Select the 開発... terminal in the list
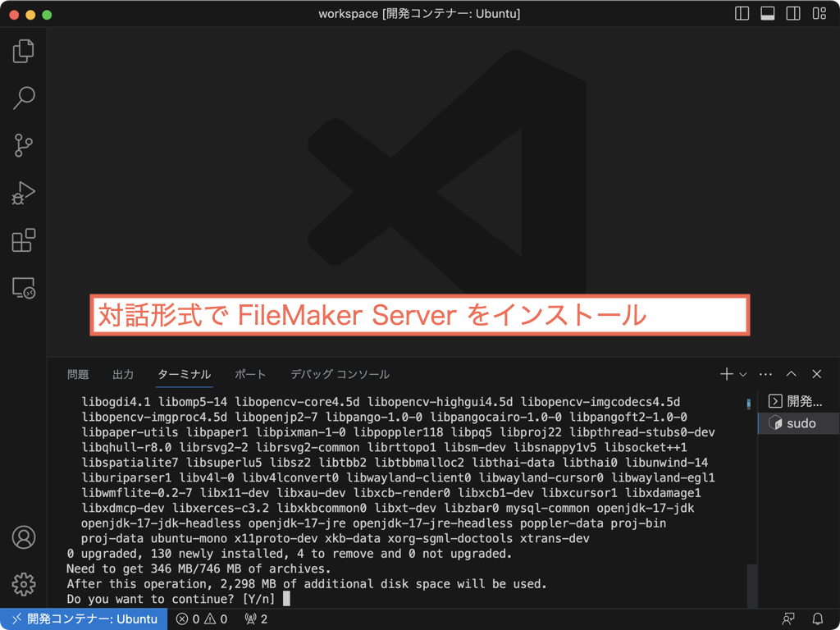 click(x=799, y=401)
